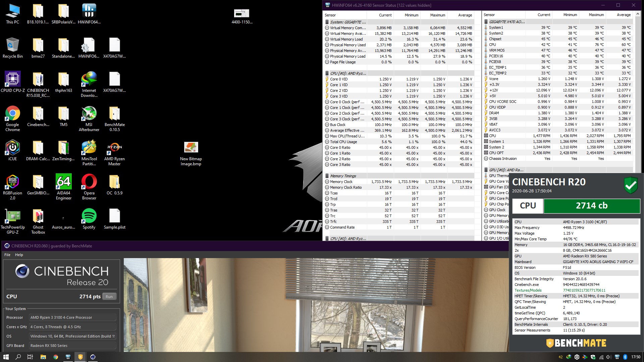Open RGBFusion 2.0 desktop shortcut
644x362 pixels.
(x=12, y=187)
